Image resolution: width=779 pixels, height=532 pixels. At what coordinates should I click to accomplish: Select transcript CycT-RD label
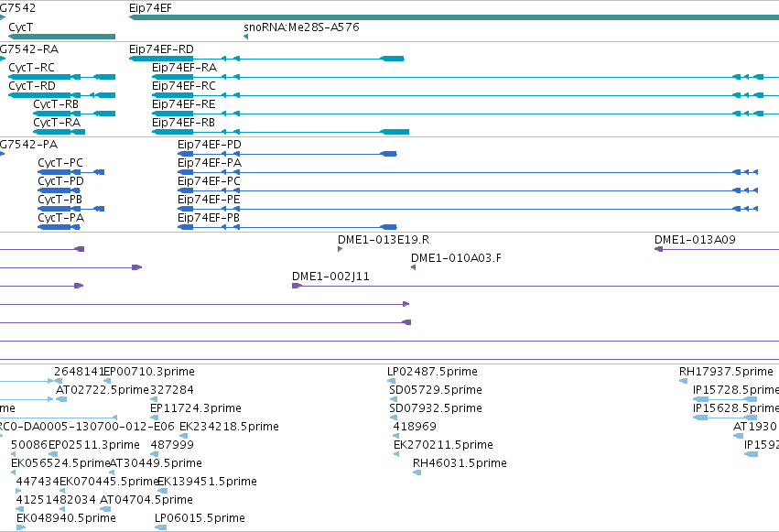(x=32, y=86)
